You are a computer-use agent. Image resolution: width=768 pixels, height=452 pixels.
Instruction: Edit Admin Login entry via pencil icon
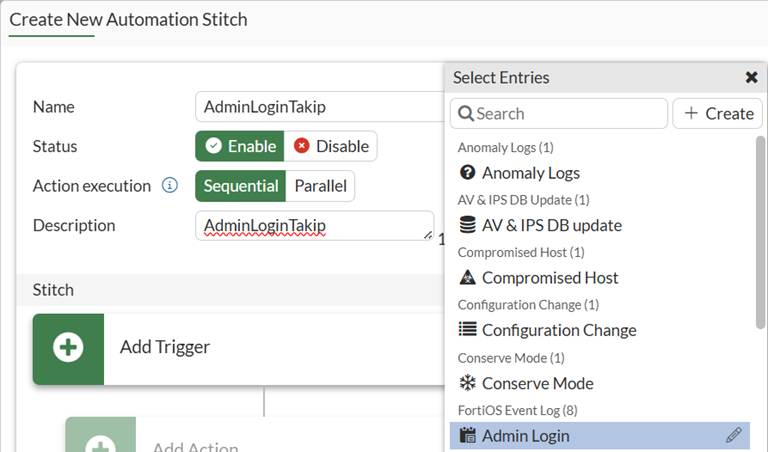(x=733, y=435)
